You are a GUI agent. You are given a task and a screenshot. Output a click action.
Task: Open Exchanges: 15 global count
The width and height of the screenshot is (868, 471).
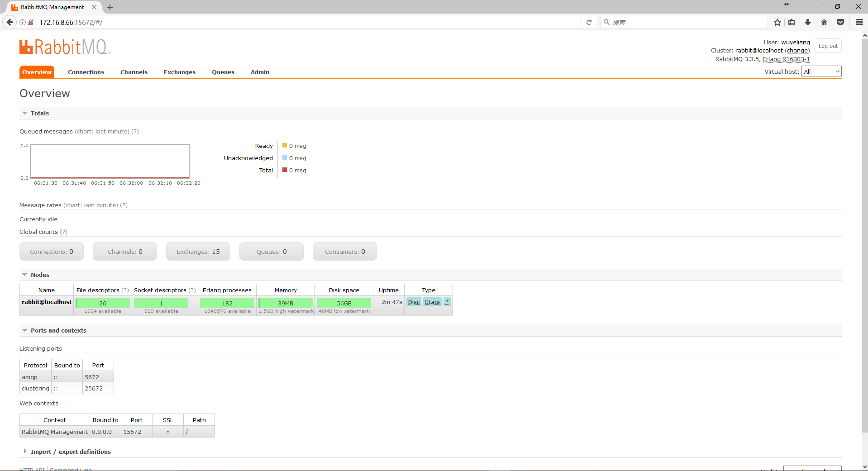pyautogui.click(x=198, y=252)
